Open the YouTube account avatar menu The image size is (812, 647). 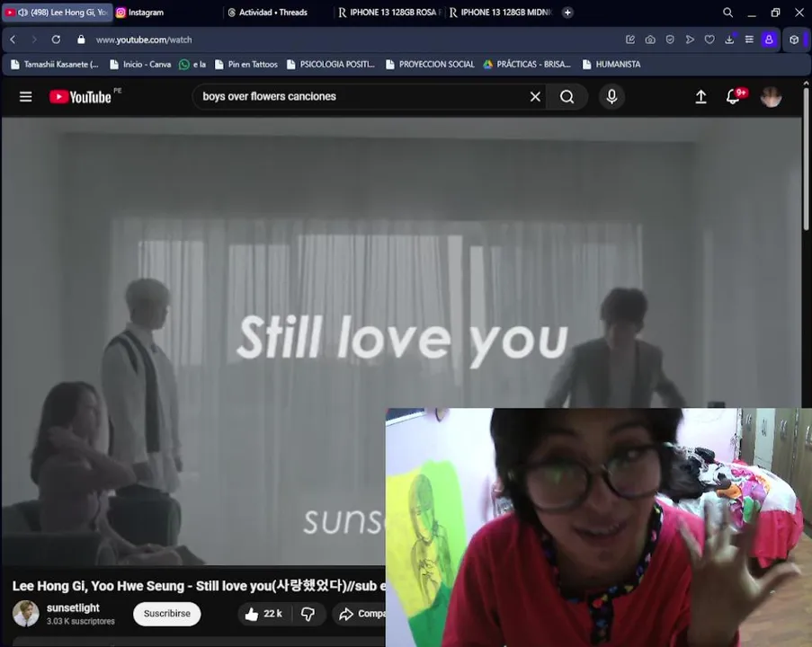(x=772, y=97)
